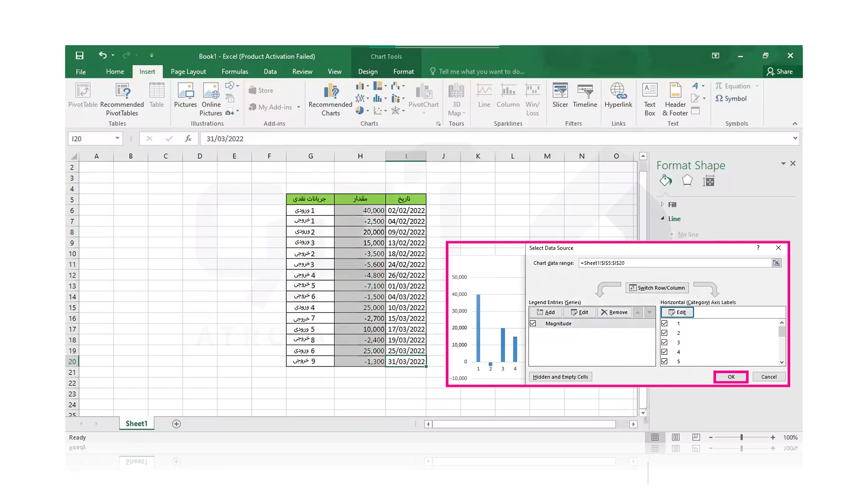Screen dimensions: 868x488
Task: Expand the Fill section
Action: [x=663, y=204]
